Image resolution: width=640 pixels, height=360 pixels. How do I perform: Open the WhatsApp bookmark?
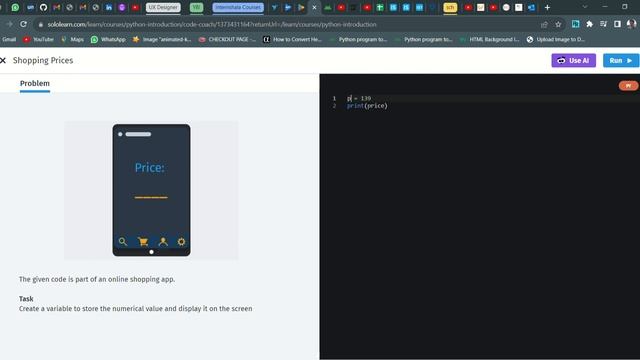[x=108, y=40]
